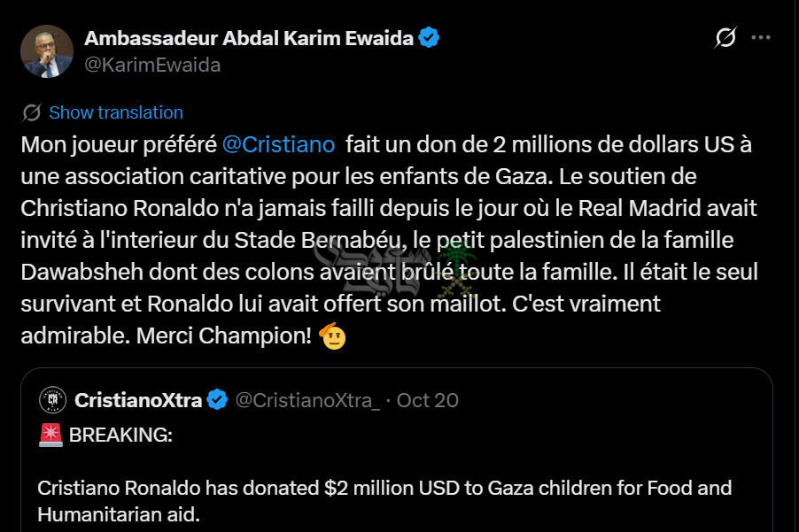
Task: Click the red siren emoji before BREAKING
Action: click(x=50, y=436)
